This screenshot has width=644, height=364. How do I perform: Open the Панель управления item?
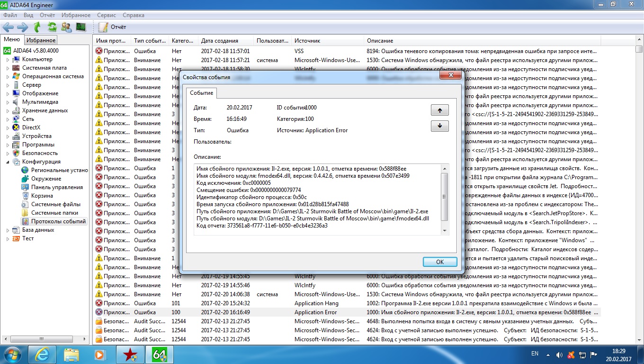(53, 187)
